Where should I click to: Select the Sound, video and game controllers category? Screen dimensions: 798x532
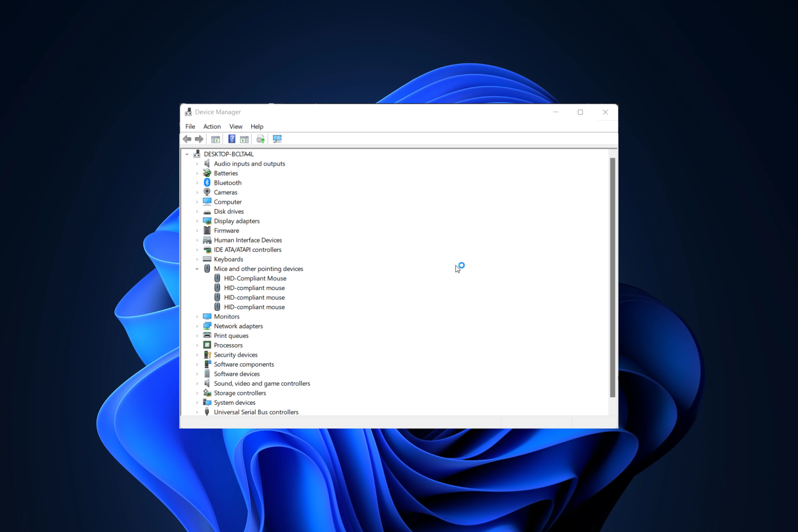coord(262,383)
